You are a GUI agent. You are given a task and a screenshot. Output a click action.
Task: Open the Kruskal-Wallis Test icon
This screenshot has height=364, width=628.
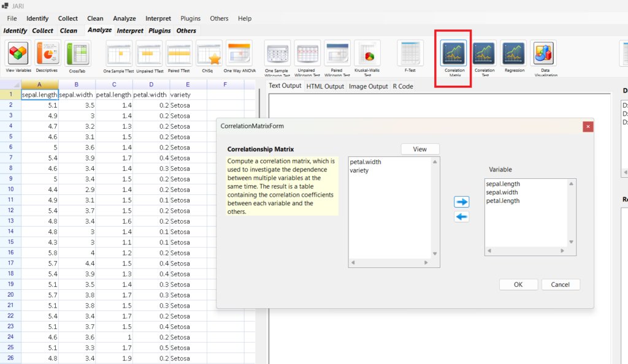tap(367, 54)
